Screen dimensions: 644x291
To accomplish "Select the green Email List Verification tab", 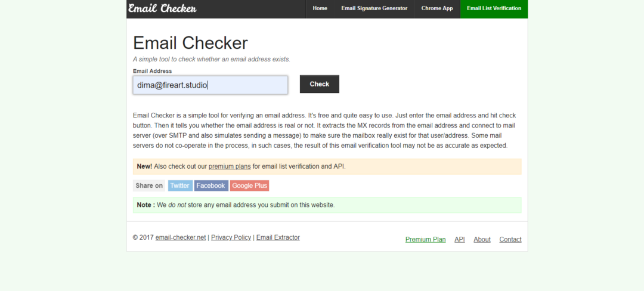I will [x=494, y=8].
